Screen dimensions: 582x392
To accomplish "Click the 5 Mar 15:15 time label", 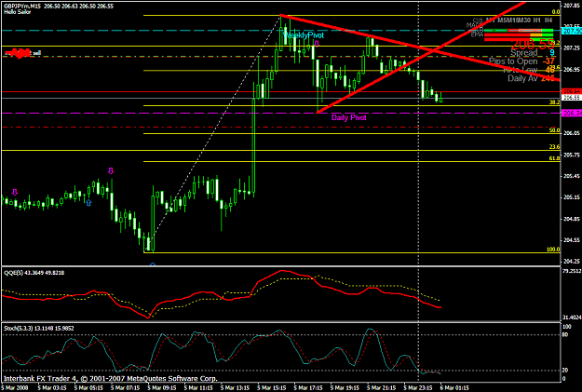I will [x=272, y=388].
